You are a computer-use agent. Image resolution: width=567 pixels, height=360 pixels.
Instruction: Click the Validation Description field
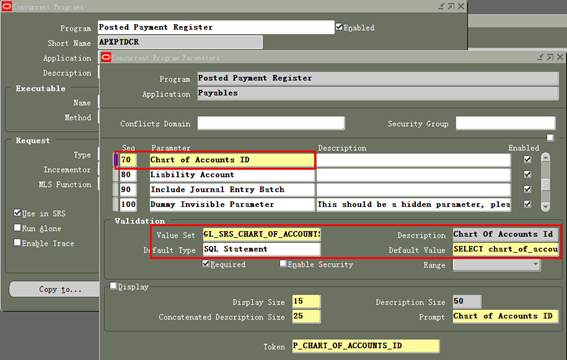[505, 234]
